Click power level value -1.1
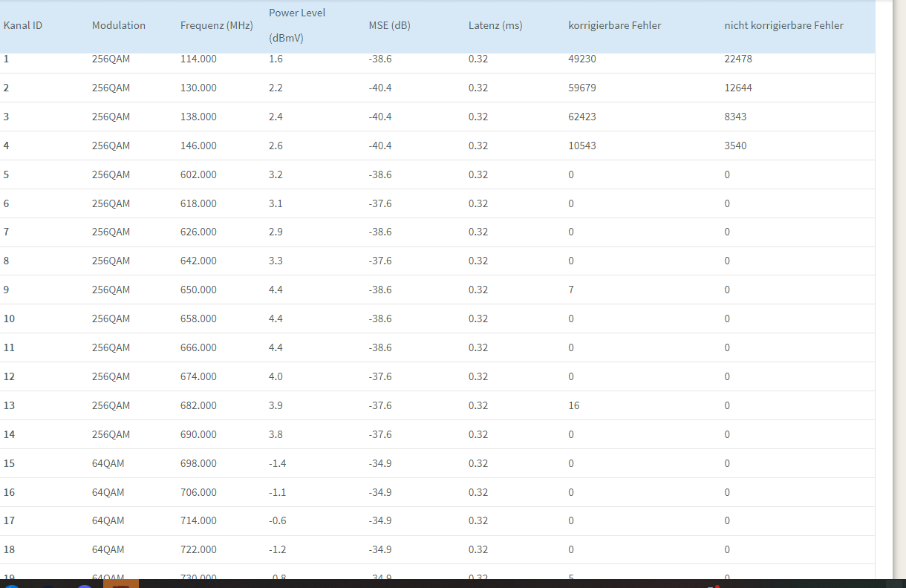The height and width of the screenshot is (588, 906). click(278, 492)
